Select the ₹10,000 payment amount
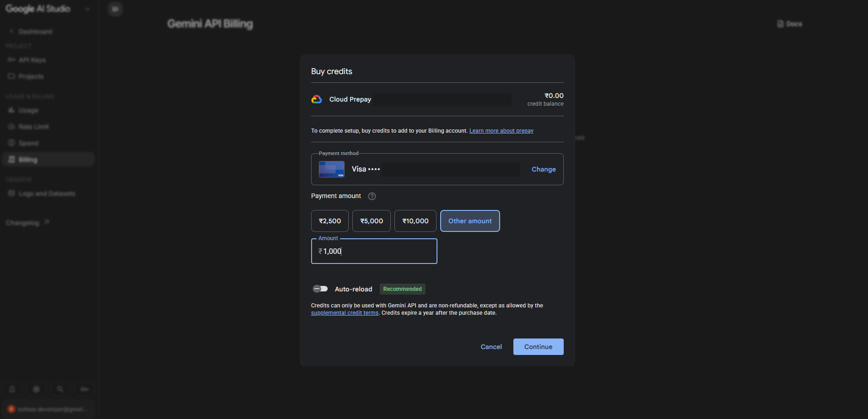The width and height of the screenshot is (868, 419). pos(415,221)
